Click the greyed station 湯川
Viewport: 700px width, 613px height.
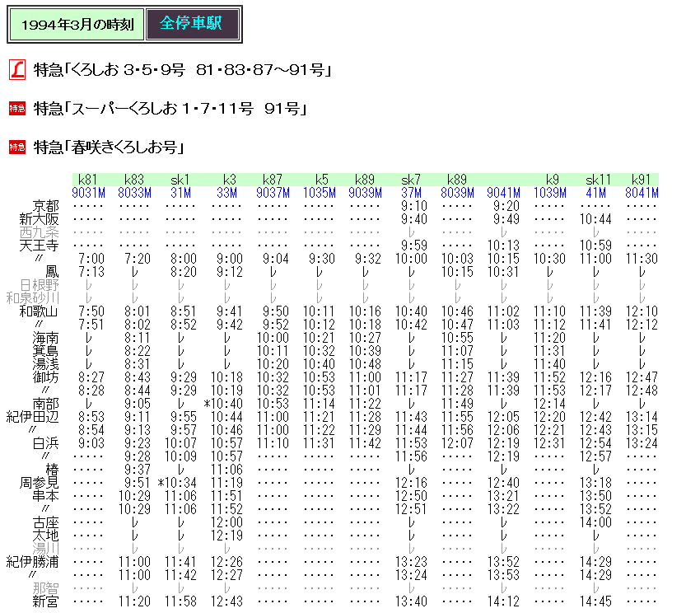pos(45,549)
